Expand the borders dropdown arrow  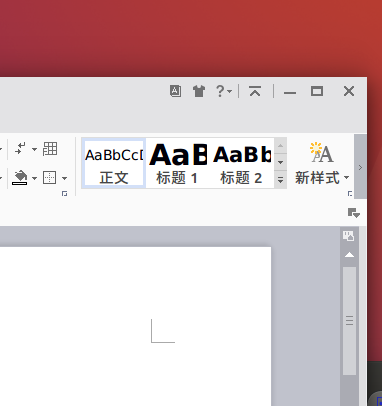(x=64, y=178)
